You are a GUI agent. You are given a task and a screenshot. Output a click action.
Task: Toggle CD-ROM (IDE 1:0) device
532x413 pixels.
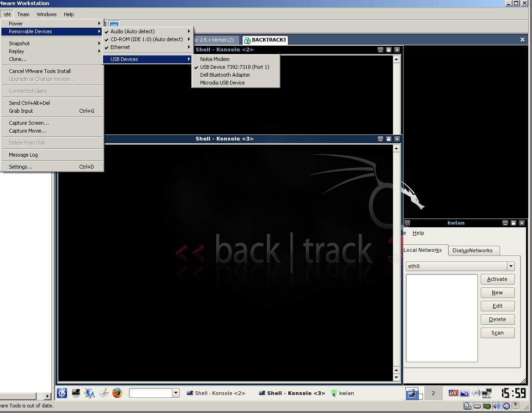pos(148,39)
